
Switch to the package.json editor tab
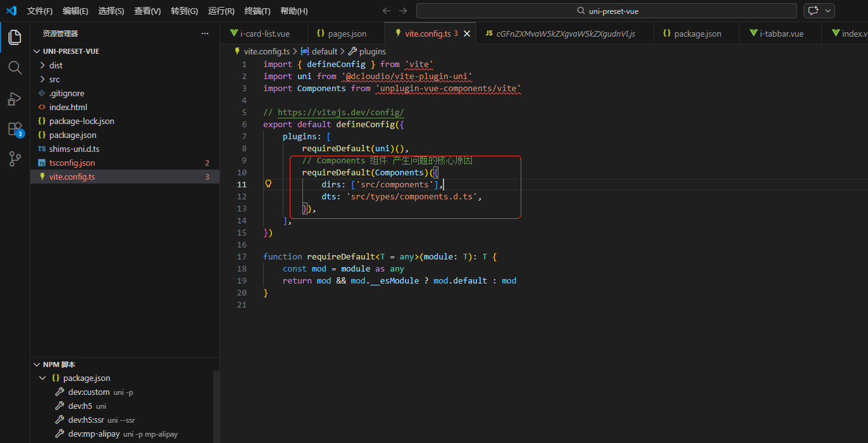(697, 34)
